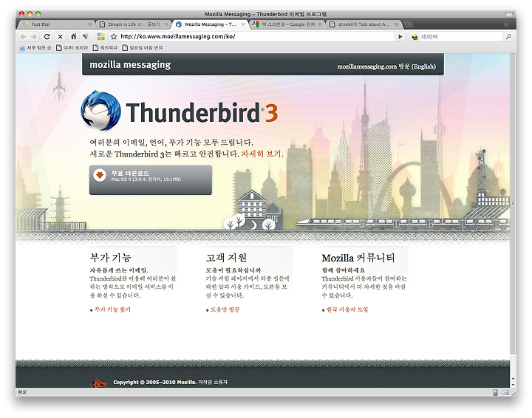
Task: Open the 도움말 방문 link
Action: pyautogui.click(x=225, y=309)
